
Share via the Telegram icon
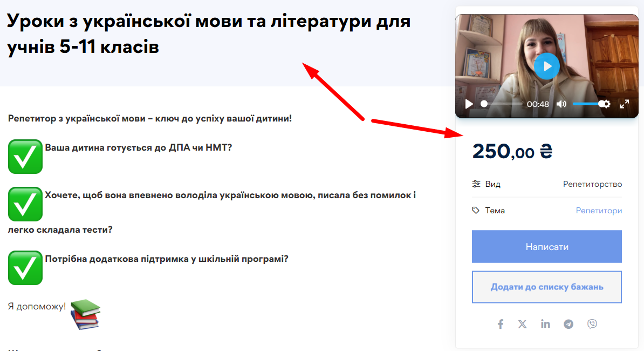568,324
